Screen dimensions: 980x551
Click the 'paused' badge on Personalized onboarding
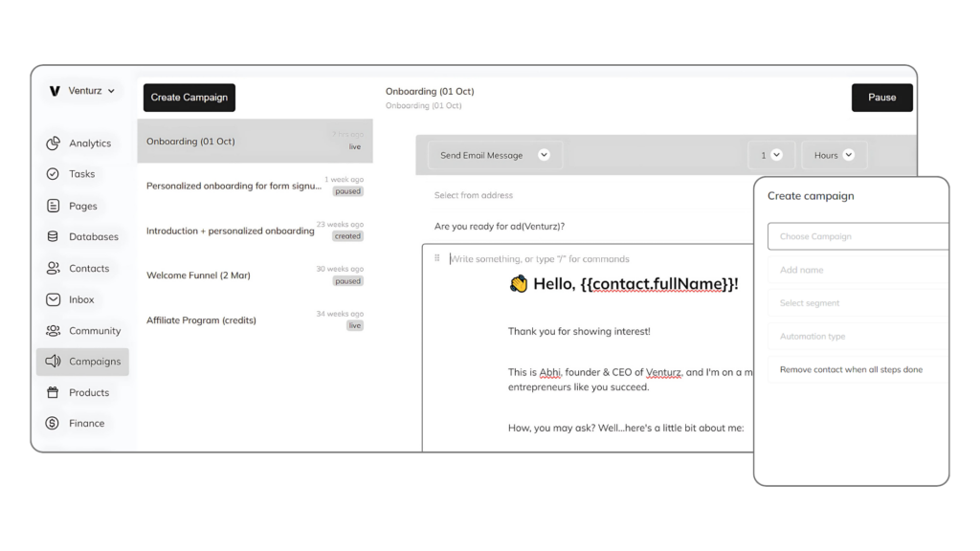347,191
